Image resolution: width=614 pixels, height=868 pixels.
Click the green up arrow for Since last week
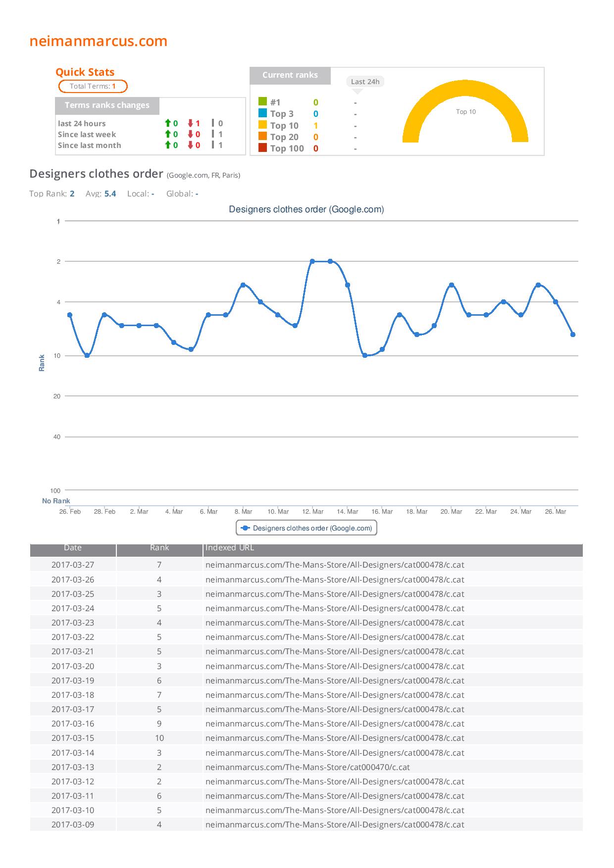(168, 134)
